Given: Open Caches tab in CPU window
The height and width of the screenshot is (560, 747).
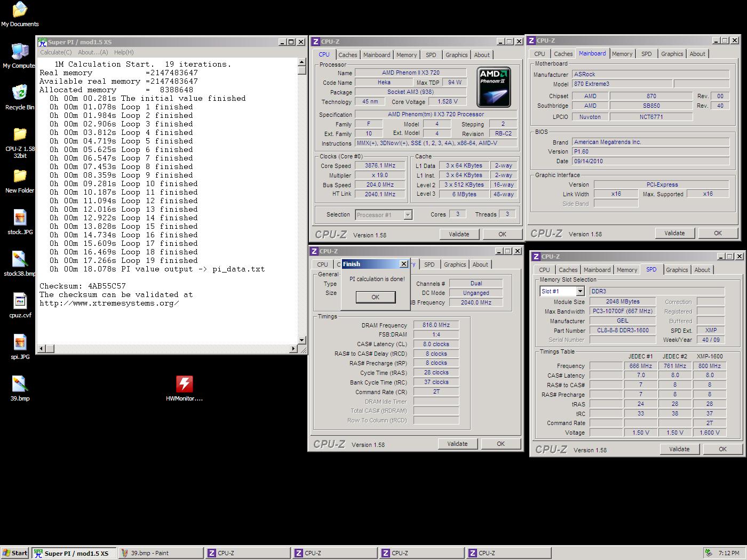Looking at the screenshot, I should [347, 55].
